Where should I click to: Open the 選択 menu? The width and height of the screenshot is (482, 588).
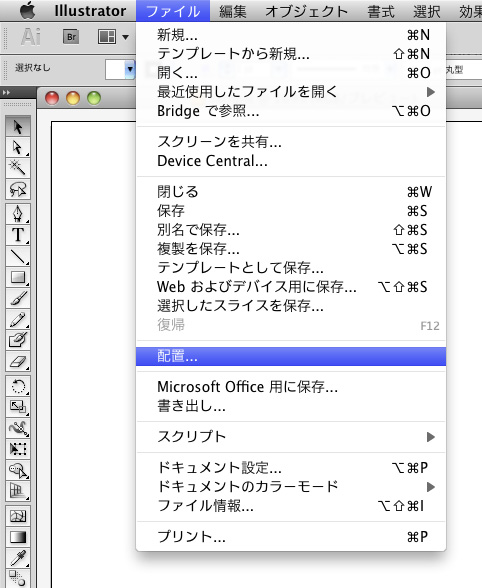coord(427,11)
